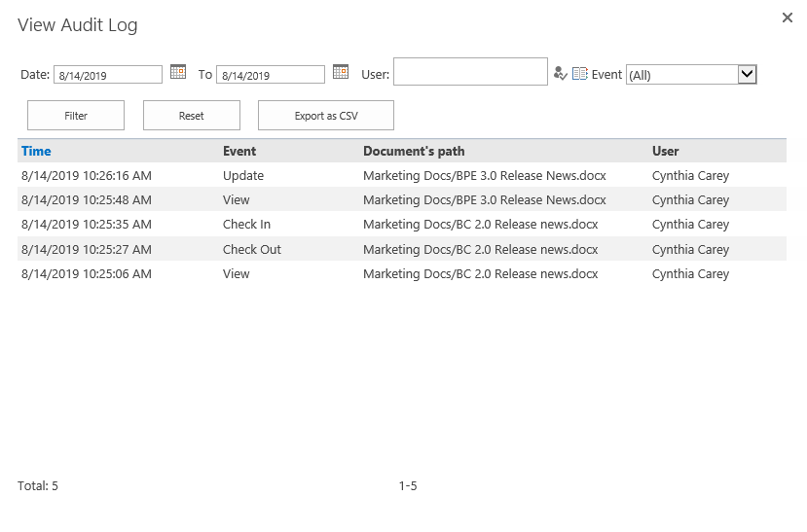
Task: Select the Check In event row
Action: coord(402,224)
